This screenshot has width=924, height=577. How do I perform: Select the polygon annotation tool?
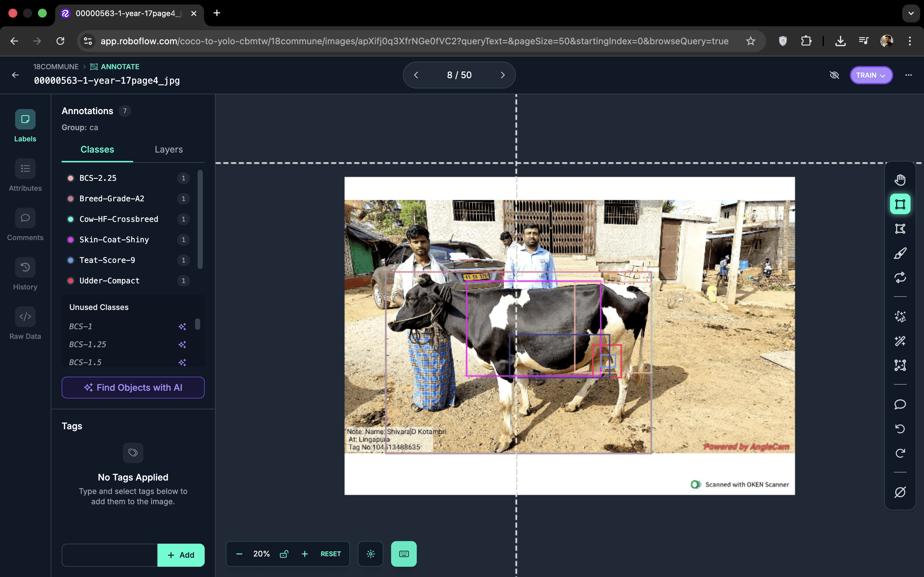point(900,229)
